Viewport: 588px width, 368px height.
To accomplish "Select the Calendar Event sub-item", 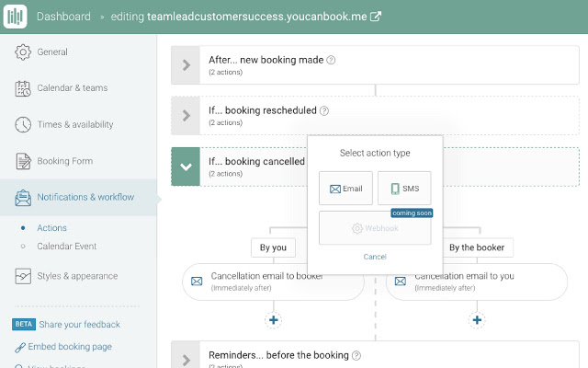I will point(66,247).
